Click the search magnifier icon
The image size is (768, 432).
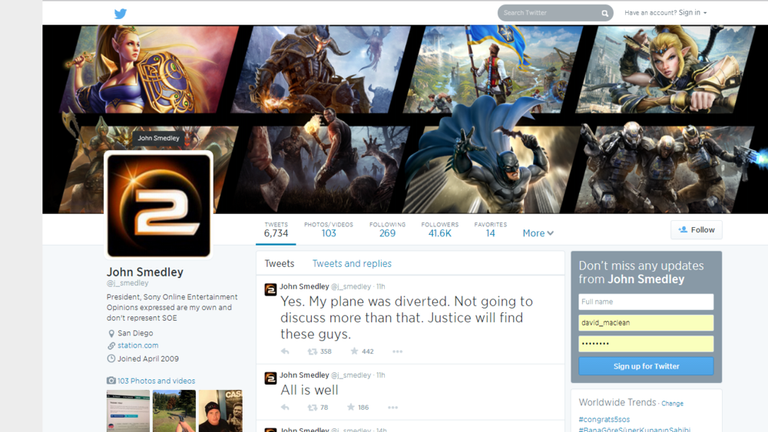605,13
